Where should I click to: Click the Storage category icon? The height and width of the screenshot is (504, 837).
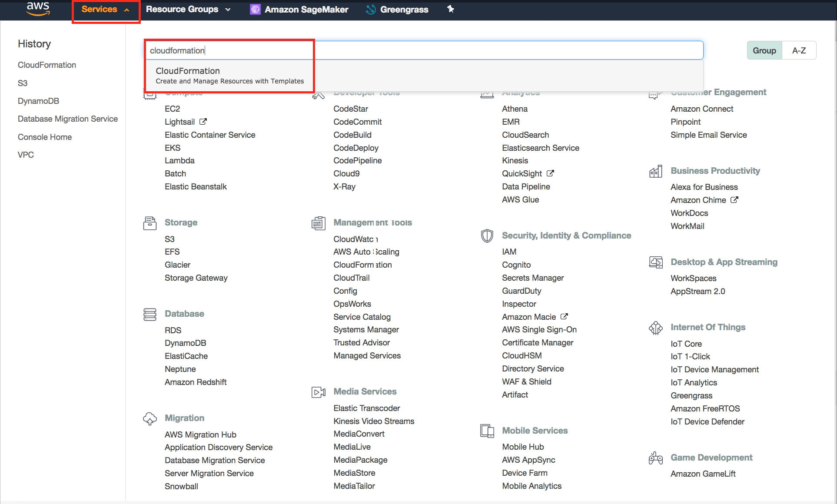pyautogui.click(x=150, y=223)
